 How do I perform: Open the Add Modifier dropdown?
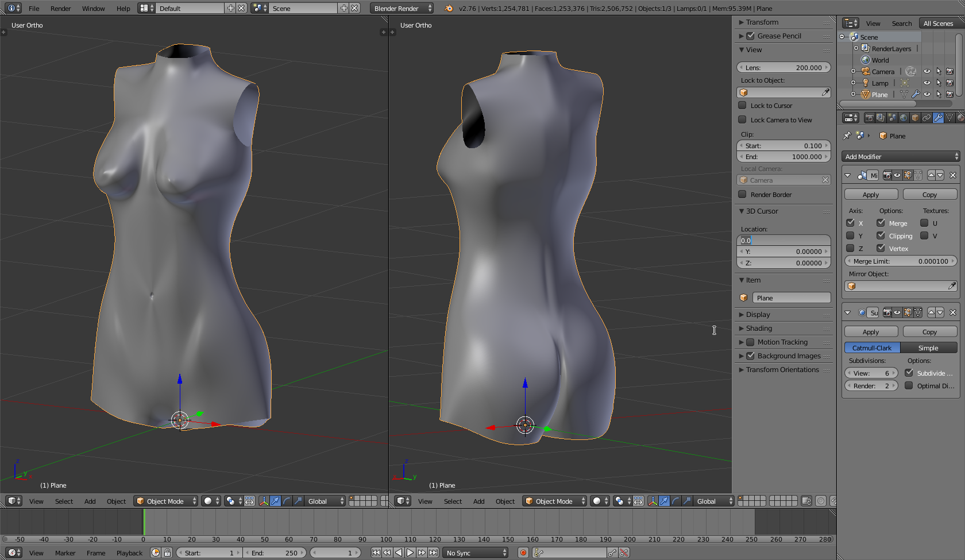tap(900, 157)
